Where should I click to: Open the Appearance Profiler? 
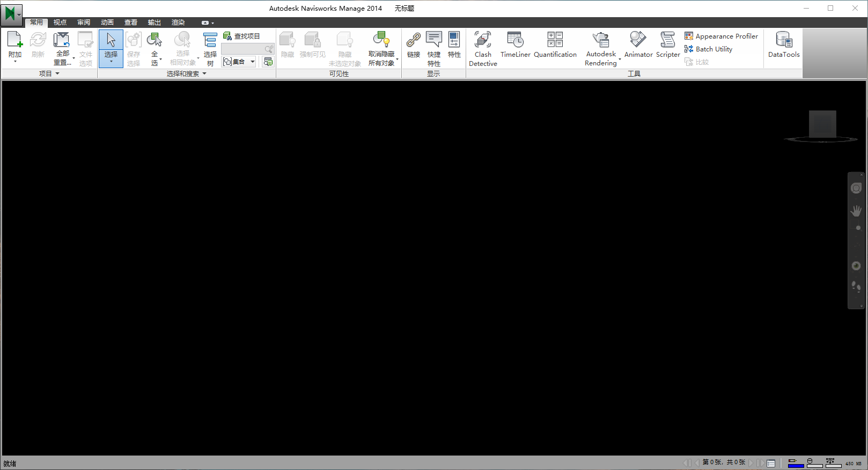click(721, 36)
